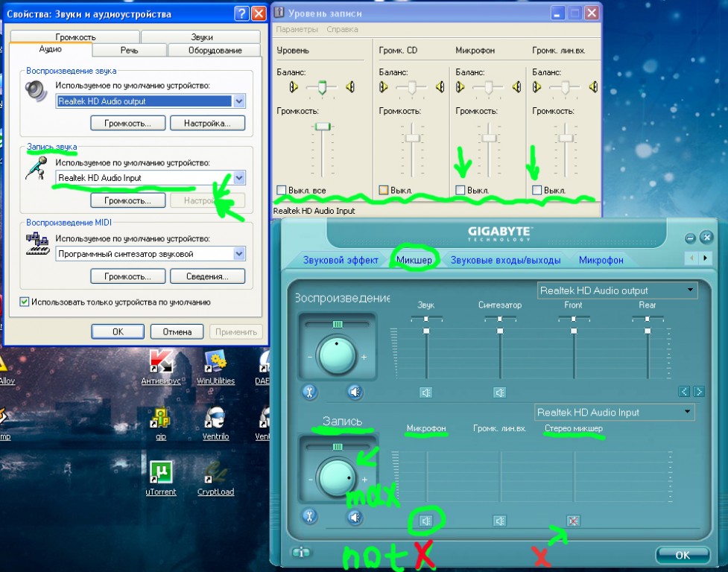This screenshot has width=728, height=572.
Task: Minimize the Gigabyte audio panel
Action: pos(691,238)
